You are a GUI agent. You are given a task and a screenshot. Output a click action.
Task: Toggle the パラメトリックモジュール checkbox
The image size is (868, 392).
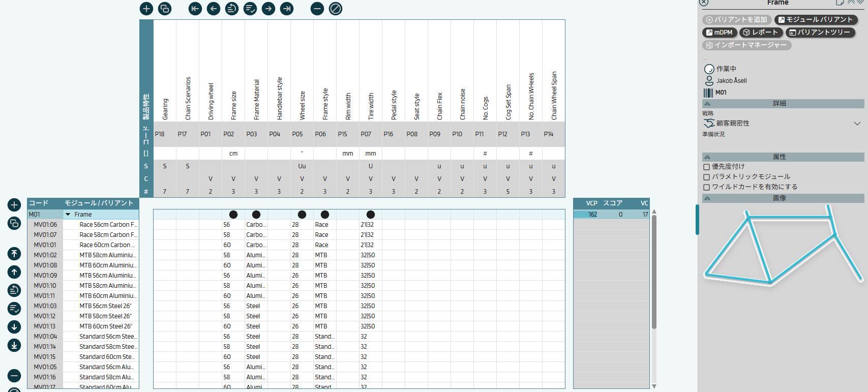(706, 177)
